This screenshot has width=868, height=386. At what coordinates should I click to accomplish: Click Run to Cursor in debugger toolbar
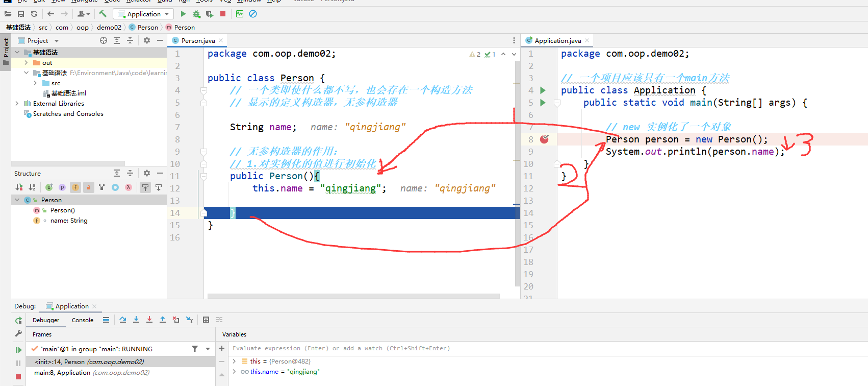(189, 320)
